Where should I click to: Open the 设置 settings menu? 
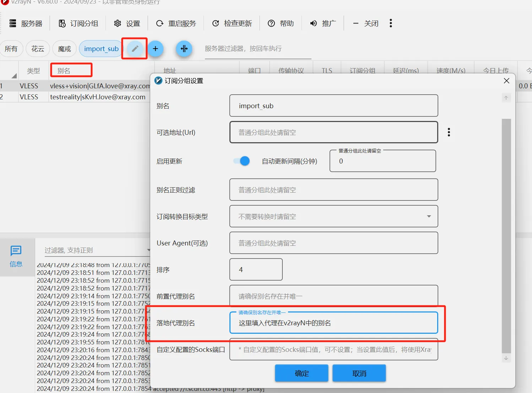tap(127, 23)
